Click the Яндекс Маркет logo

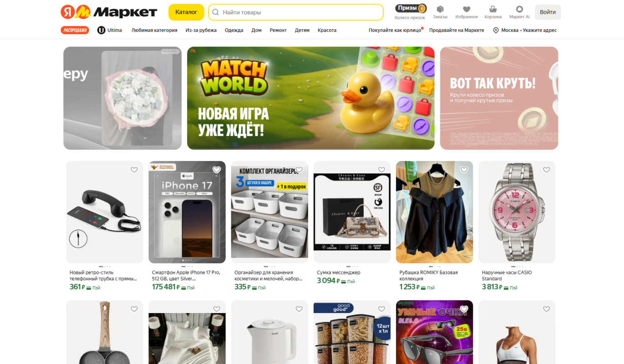(109, 12)
